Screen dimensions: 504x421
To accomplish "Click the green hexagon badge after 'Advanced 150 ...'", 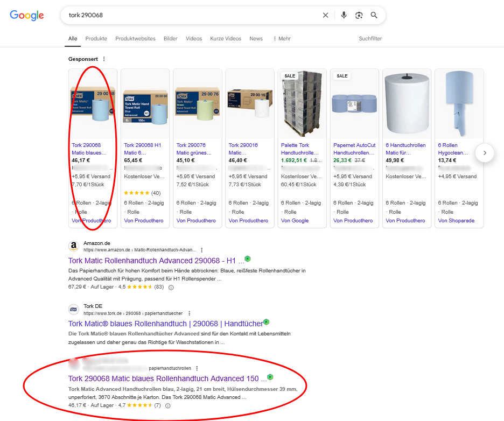I will (270, 377).
